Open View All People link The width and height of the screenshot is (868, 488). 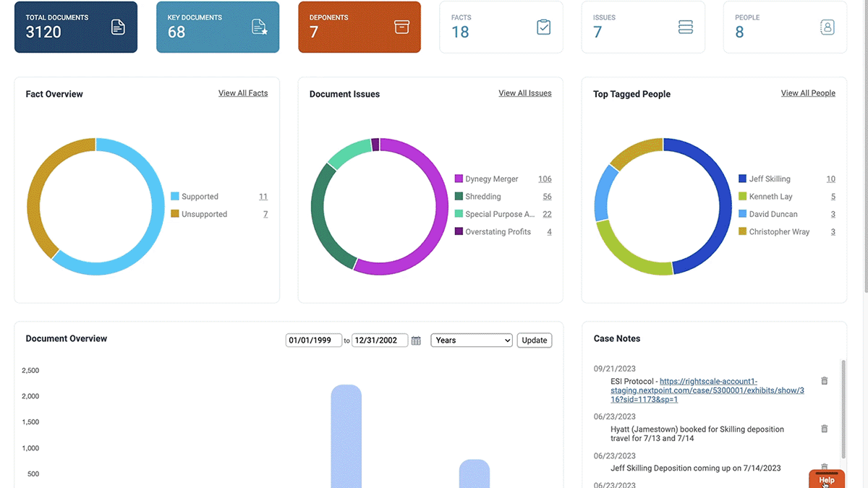point(808,93)
